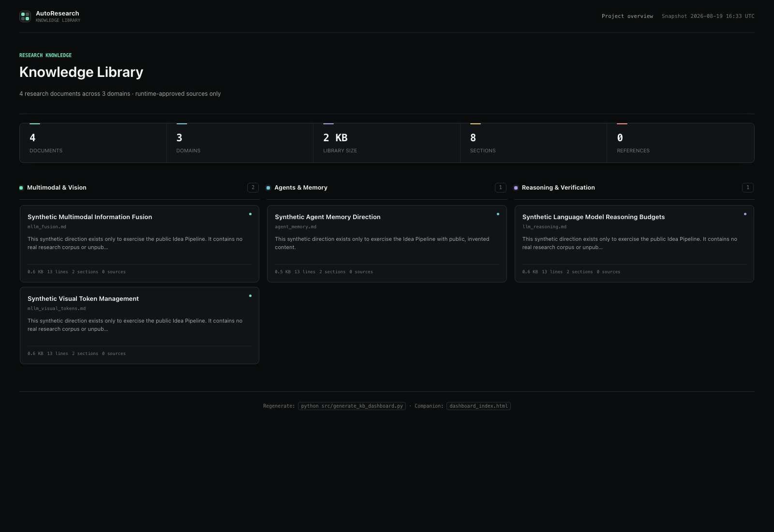
Task: Click the RESEARCH KNOWLEDGE label
Action: [x=45, y=56]
